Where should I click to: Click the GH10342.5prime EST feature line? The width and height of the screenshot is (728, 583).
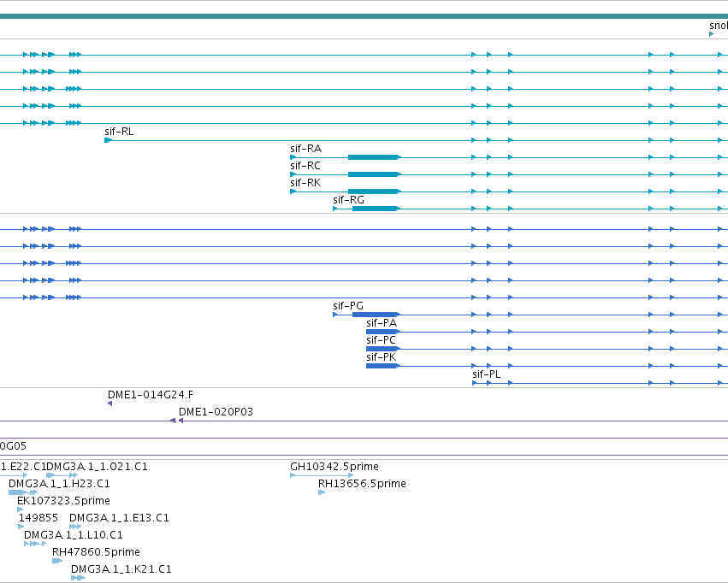pos(322,476)
